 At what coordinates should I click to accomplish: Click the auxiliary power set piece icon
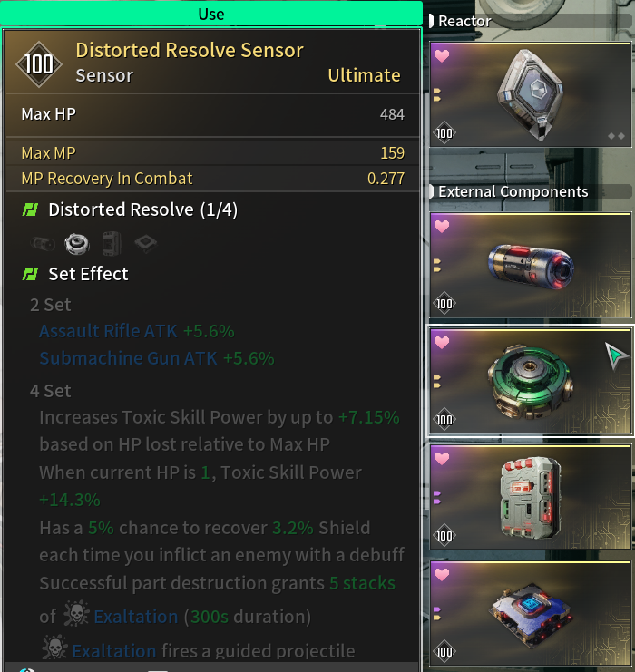(43, 244)
